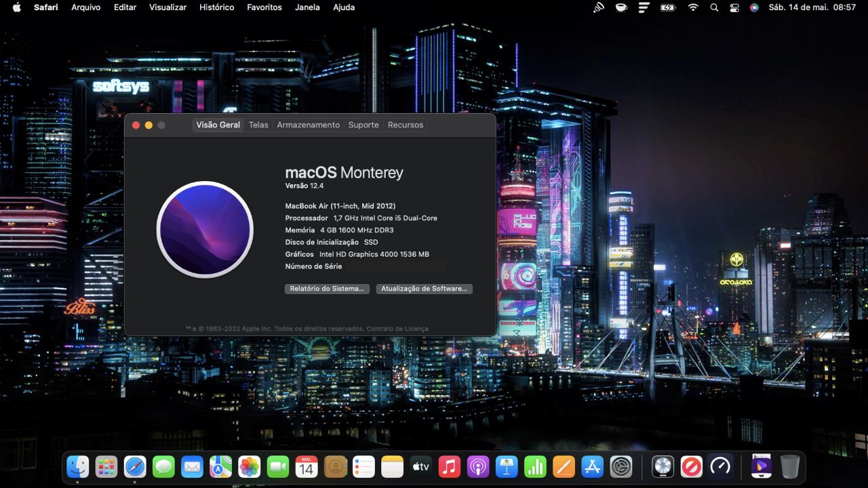
Task: Open Contacts from the dock
Action: [x=335, y=466]
